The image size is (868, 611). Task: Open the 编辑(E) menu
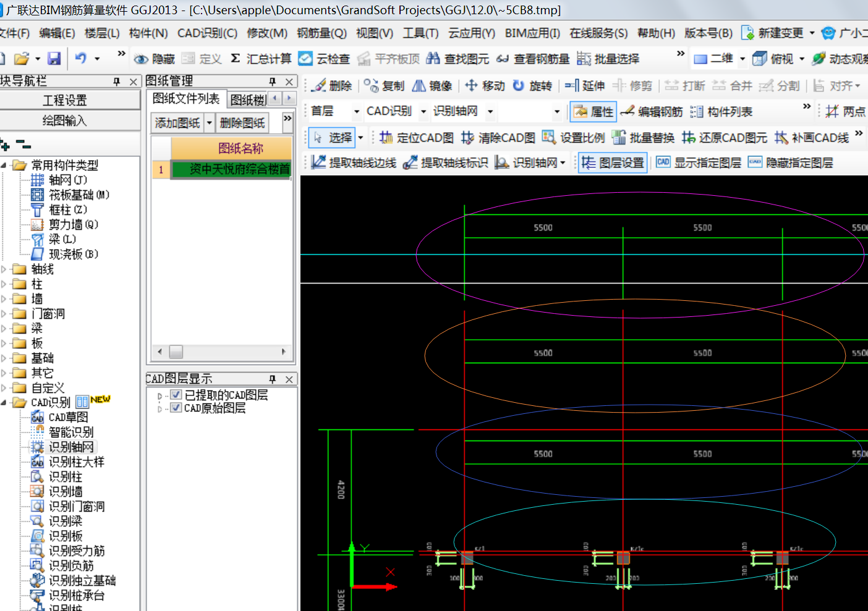click(57, 33)
